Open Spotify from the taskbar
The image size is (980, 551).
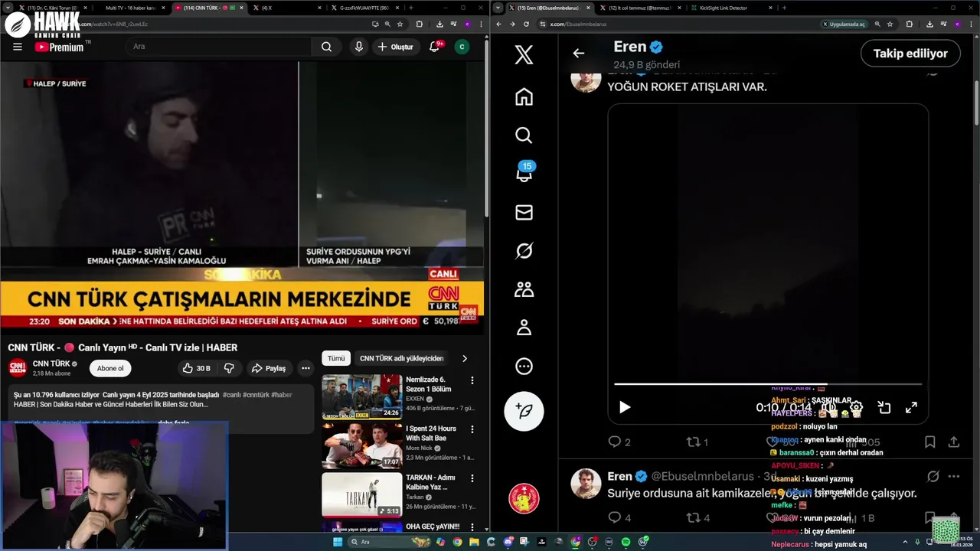coord(626,542)
